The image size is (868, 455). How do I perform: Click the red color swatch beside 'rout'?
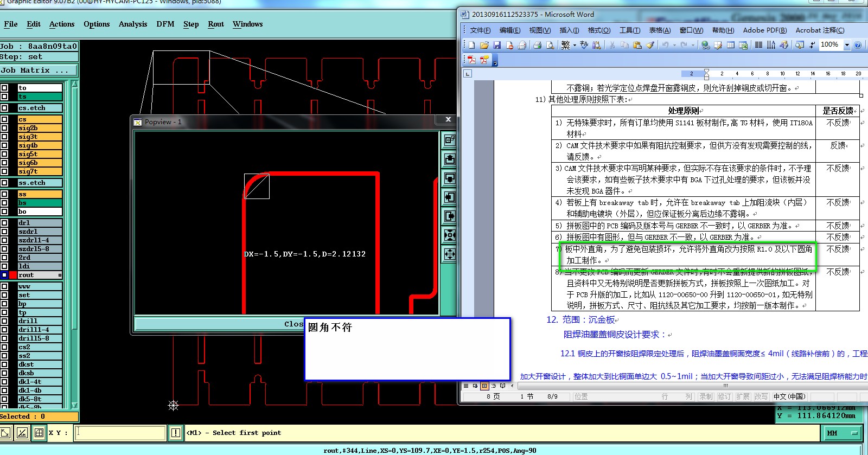click(13, 275)
